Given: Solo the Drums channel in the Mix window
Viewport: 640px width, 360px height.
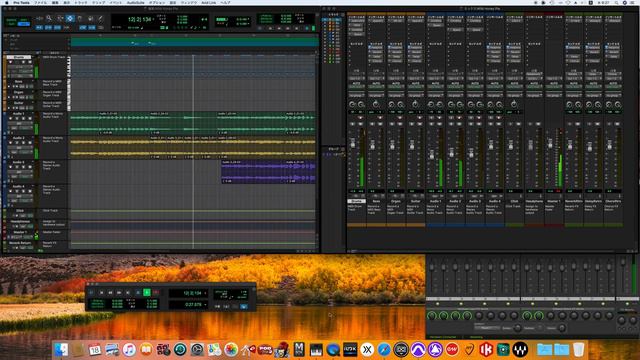Looking at the screenshot, I should pyautogui.click(x=352, y=124).
